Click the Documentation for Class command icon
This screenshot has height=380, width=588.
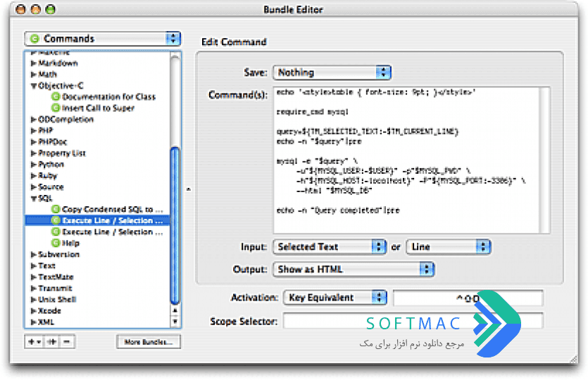56,96
